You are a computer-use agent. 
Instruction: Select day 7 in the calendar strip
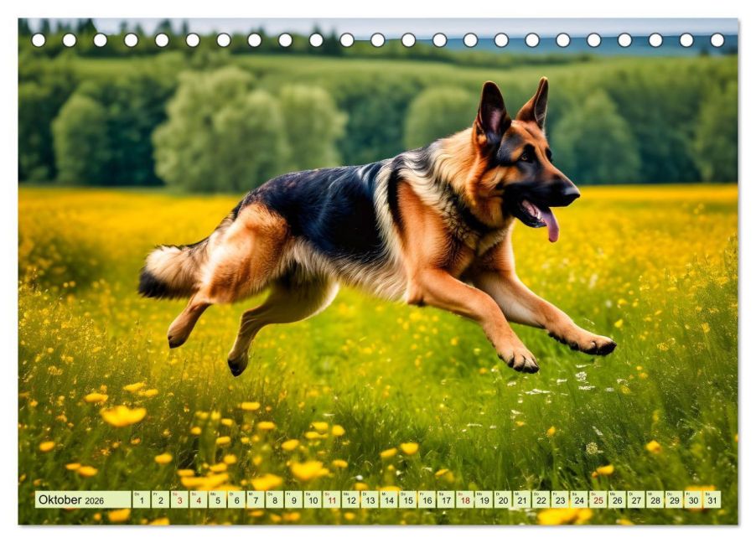[256, 499]
